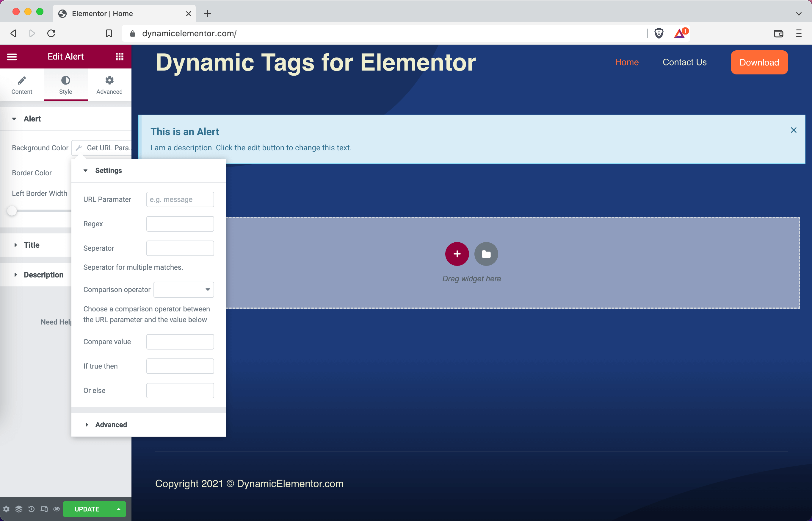Click the Add Template folder button

point(486,254)
